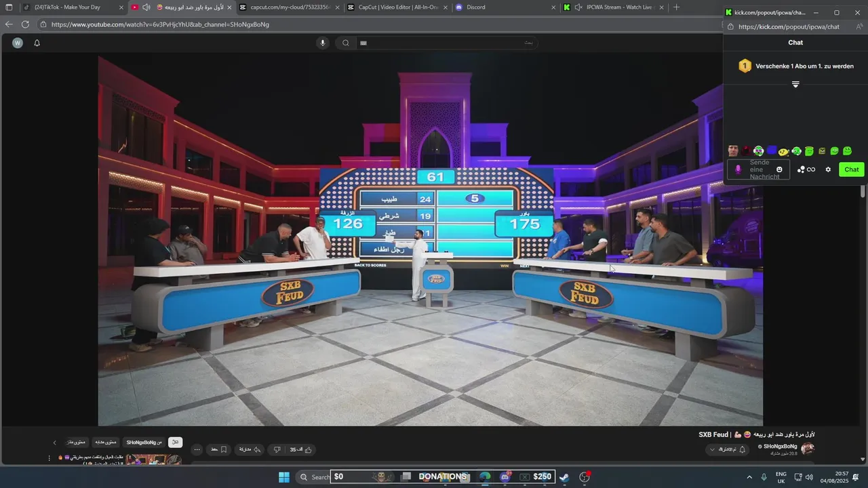868x488 pixels.
Task: Open the SHoNgxBoNg channel name link
Action: click(780, 447)
